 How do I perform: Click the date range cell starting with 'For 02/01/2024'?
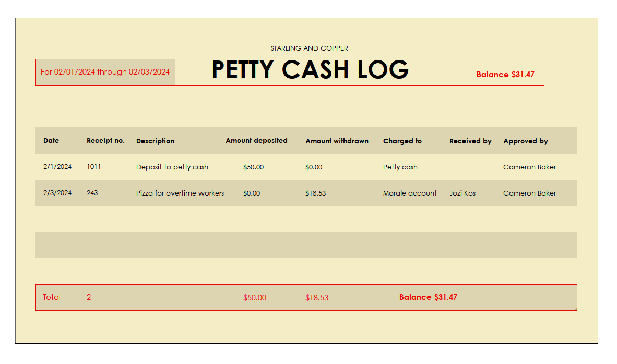(x=105, y=72)
